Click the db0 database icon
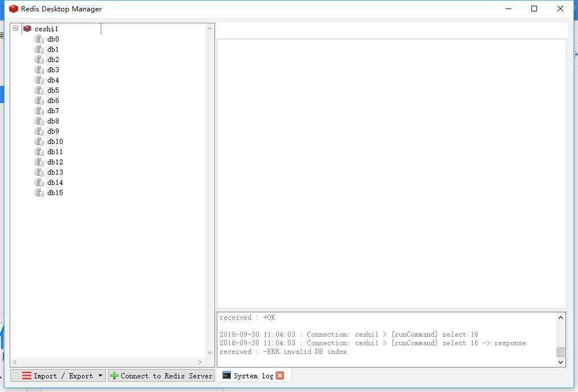 click(39, 39)
